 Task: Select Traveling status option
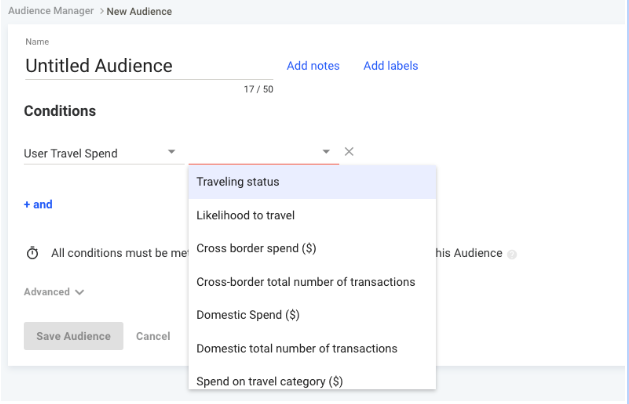pyautogui.click(x=312, y=182)
